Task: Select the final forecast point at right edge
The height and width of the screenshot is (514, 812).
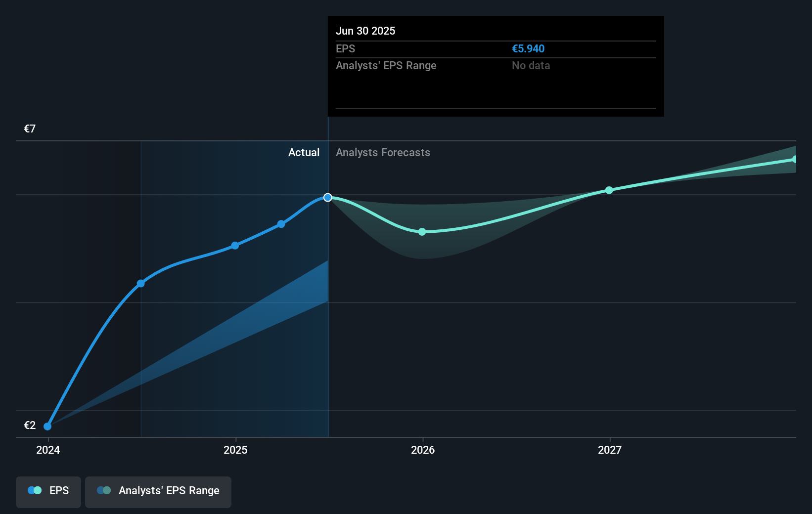Action: point(795,159)
